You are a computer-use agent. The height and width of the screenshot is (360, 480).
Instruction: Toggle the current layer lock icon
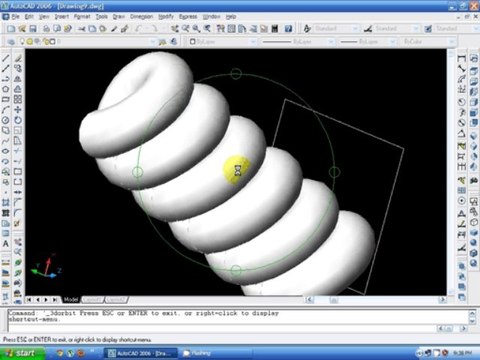point(46,42)
